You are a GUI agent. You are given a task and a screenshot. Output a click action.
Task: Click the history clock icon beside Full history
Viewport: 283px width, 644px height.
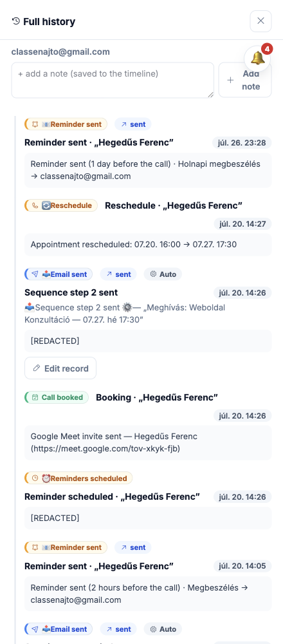(16, 21)
